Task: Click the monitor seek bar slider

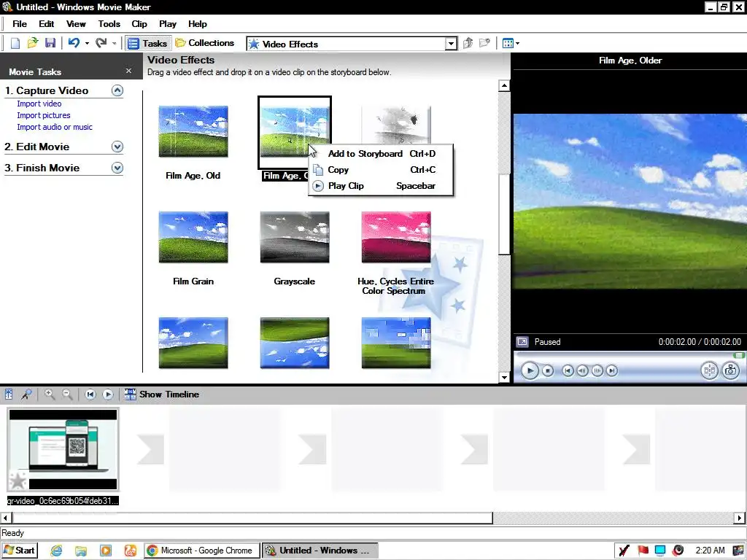Action: pos(738,355)
